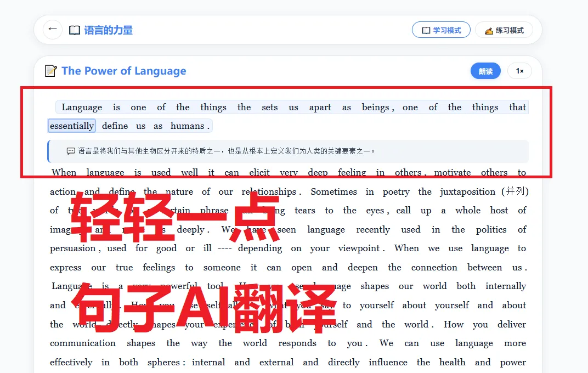The image size is (588, 373).
Task: Click the word 'connection'
Action: (x=434, y=268)
